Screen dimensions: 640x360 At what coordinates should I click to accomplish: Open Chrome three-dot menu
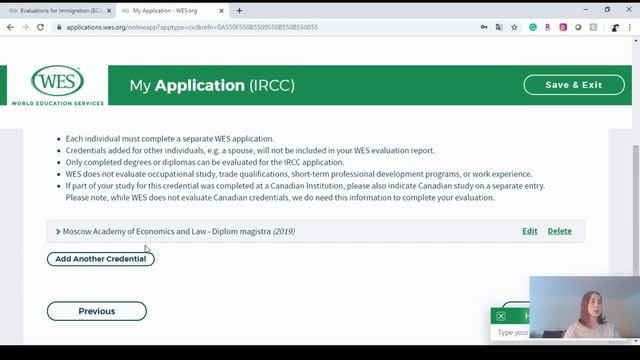tap(630, 27)
